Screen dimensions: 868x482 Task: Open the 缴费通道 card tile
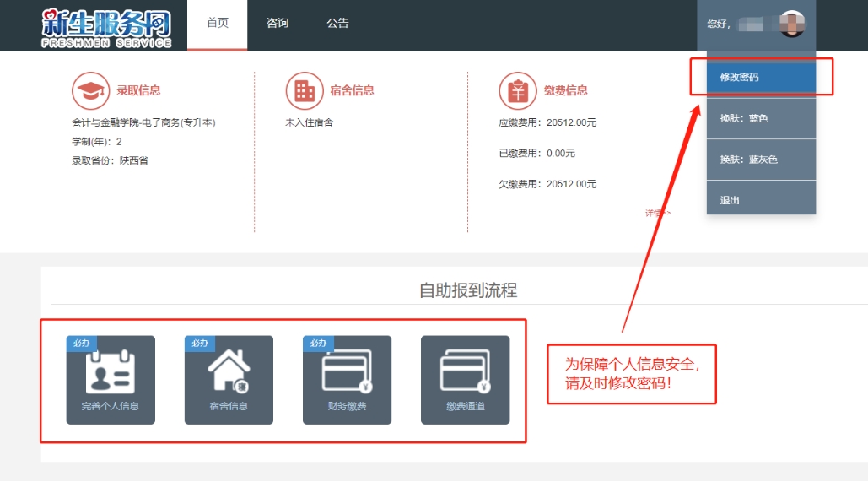coord(465,380)
